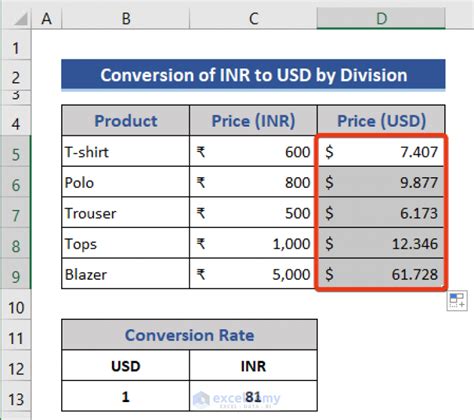Select row 11 header

(x=16, y=335)
